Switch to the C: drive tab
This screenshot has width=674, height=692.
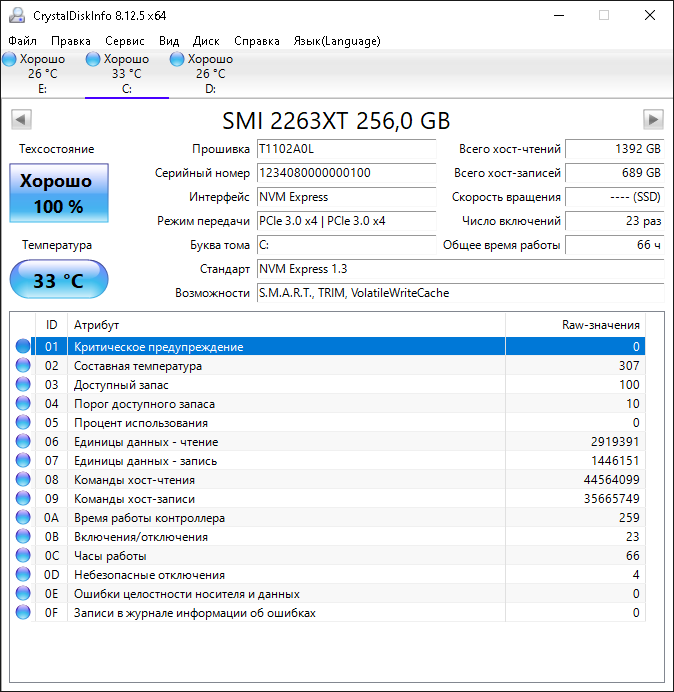[x=127, y=74]
